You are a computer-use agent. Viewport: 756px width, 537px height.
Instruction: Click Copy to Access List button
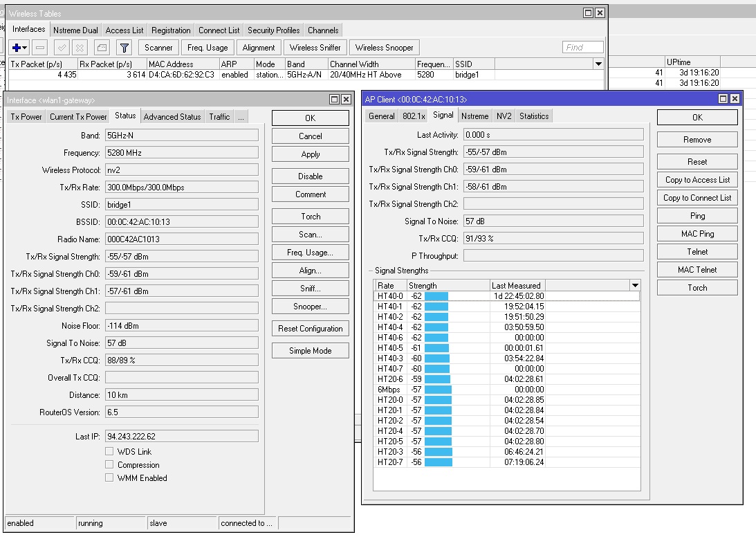click(x=697, y=180)
